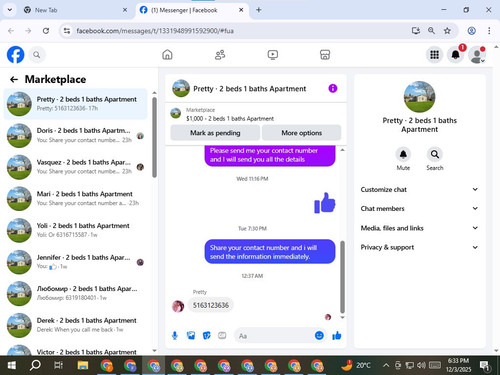Open Task View on taskbar
Viewport: 500px width, 375px height.
59,365
